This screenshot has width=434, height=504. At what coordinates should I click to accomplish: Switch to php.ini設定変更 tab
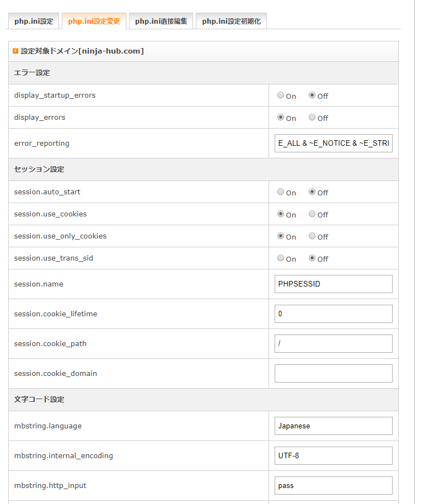pos(94,22)
